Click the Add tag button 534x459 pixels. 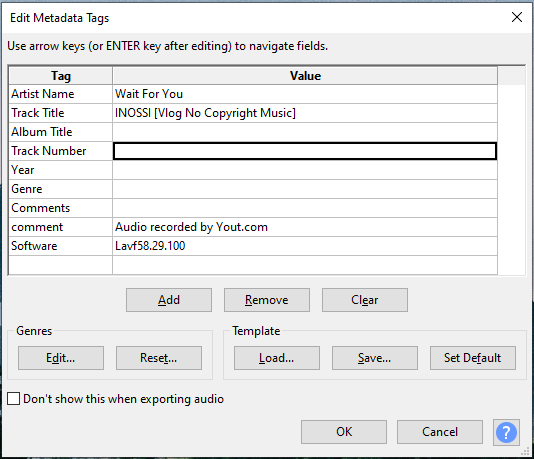click(169, 300)
